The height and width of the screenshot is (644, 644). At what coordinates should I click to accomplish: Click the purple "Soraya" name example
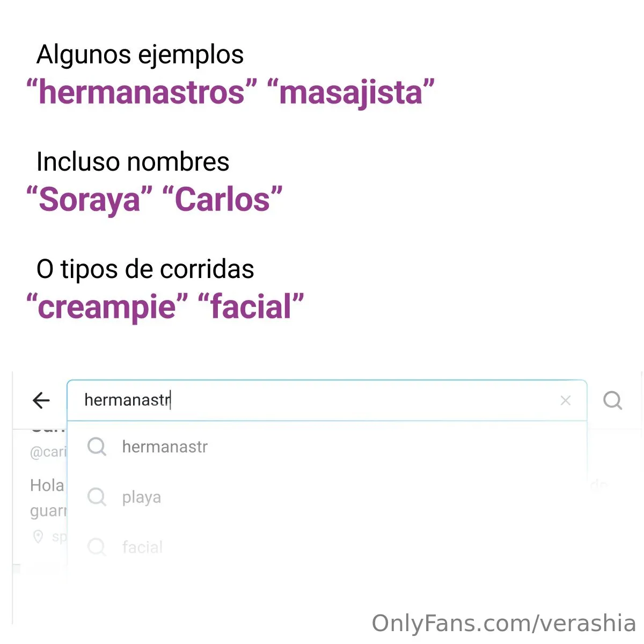click(89, 200)
